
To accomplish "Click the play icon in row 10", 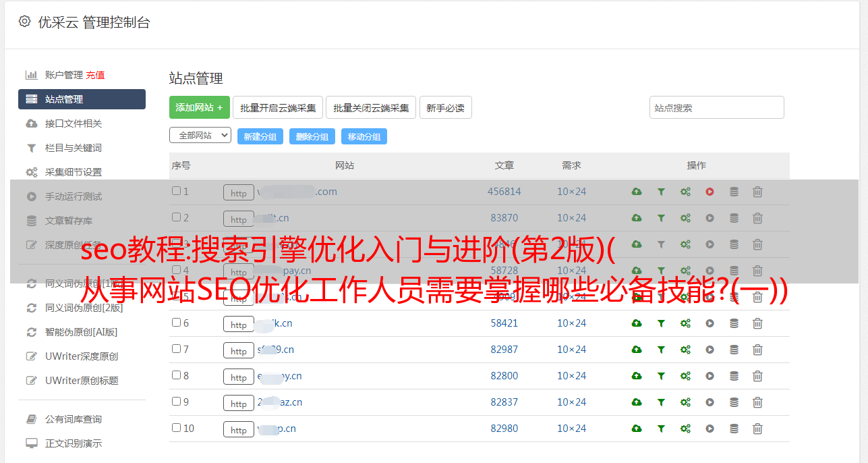I will coord(710,429).
